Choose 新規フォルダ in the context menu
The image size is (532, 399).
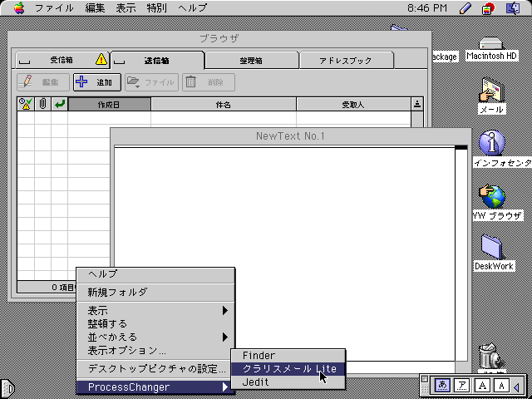(155, 292)
